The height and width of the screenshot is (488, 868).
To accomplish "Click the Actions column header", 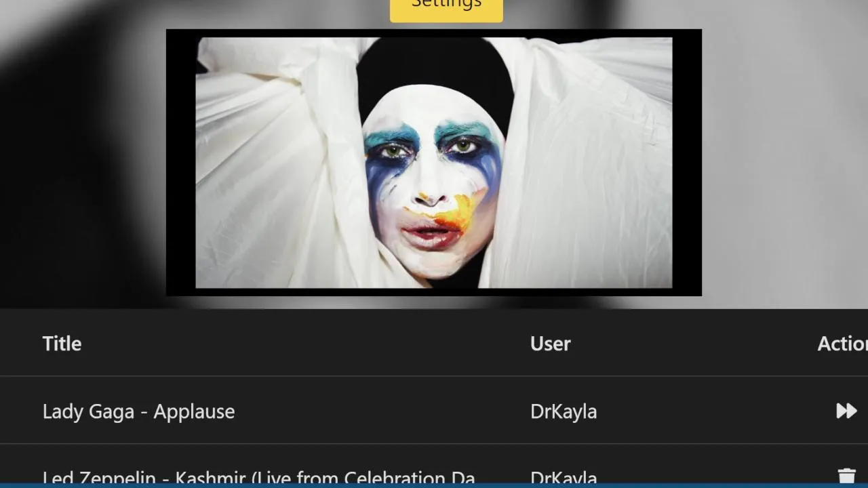I will tap(842, 344).
